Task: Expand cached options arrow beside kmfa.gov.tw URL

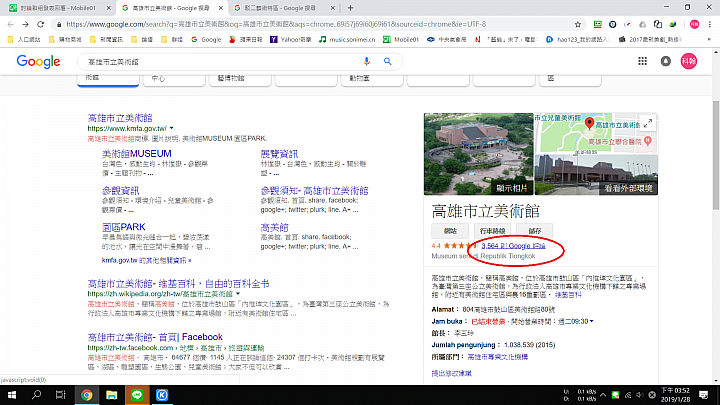Action: click(172, 128)
